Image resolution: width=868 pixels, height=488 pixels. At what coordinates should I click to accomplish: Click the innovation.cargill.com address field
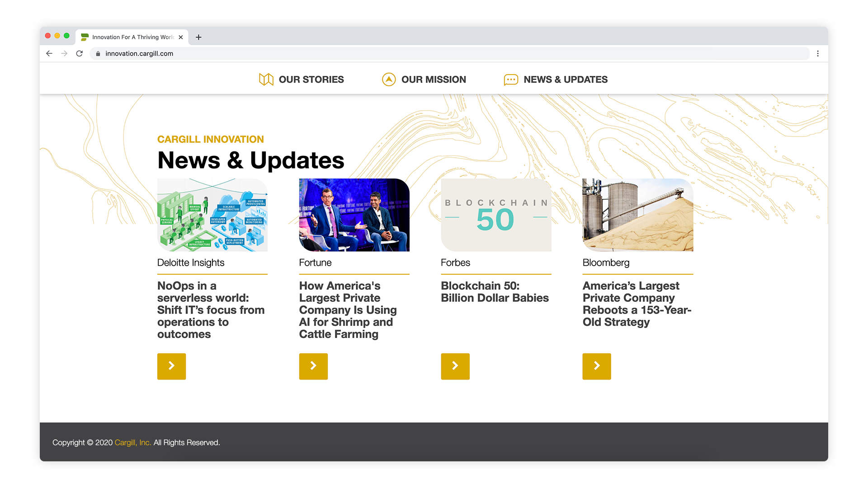[x=316, y=53]
